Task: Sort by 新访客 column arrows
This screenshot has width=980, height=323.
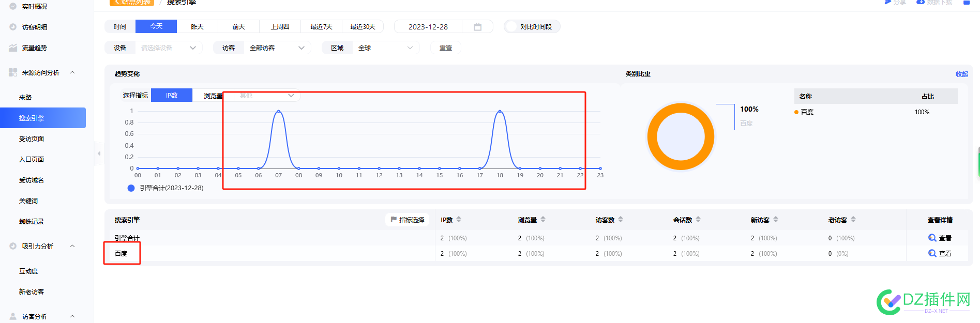Action: 776,220
